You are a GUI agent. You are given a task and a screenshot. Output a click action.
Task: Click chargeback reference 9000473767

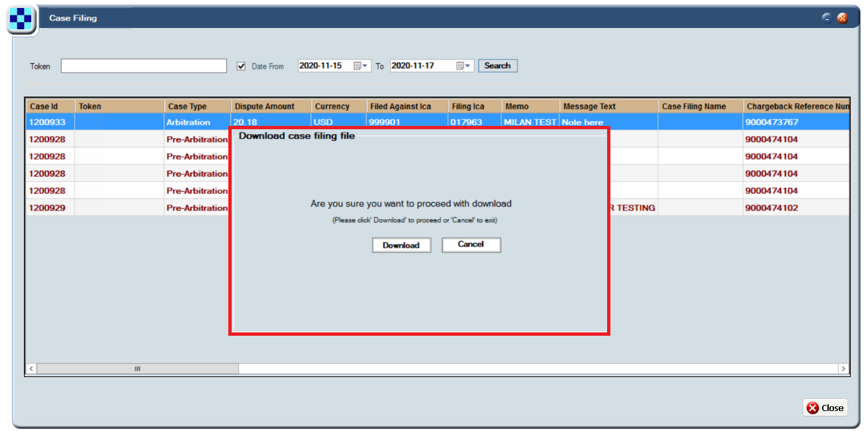(x=797, y=123)
